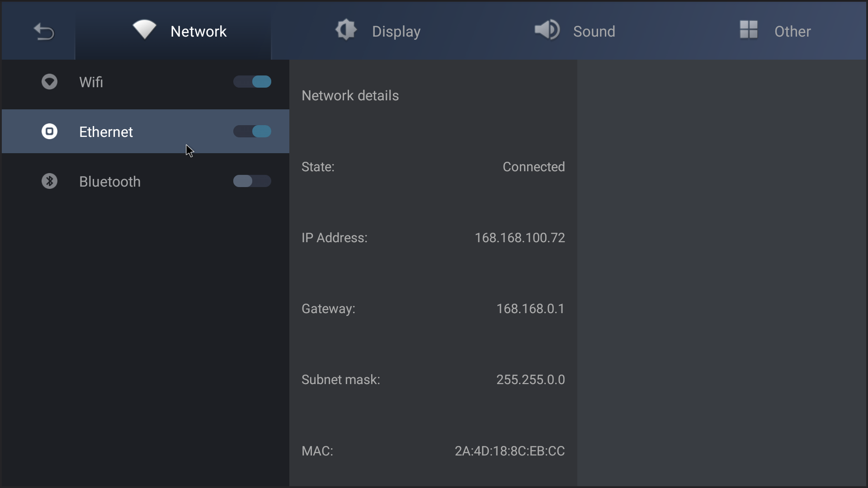
Task: Click the Gateway: label
Action: (328, 309)
